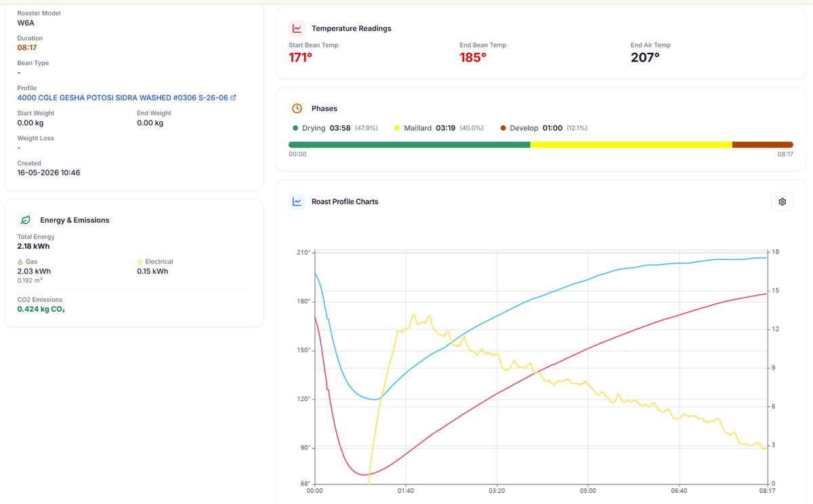813x504 pixels.
Task: Click the Phases clock icon
Action: [297, 108]
